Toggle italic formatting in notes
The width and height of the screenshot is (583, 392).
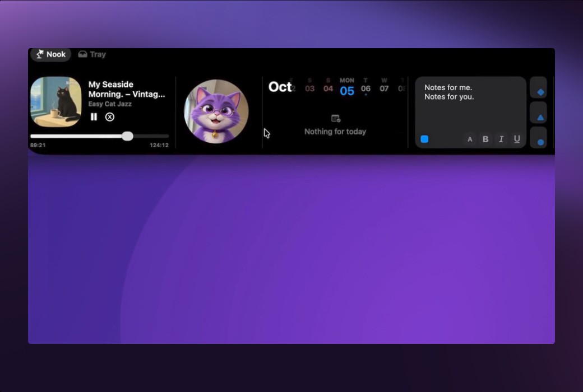click(x=501, y=139)
